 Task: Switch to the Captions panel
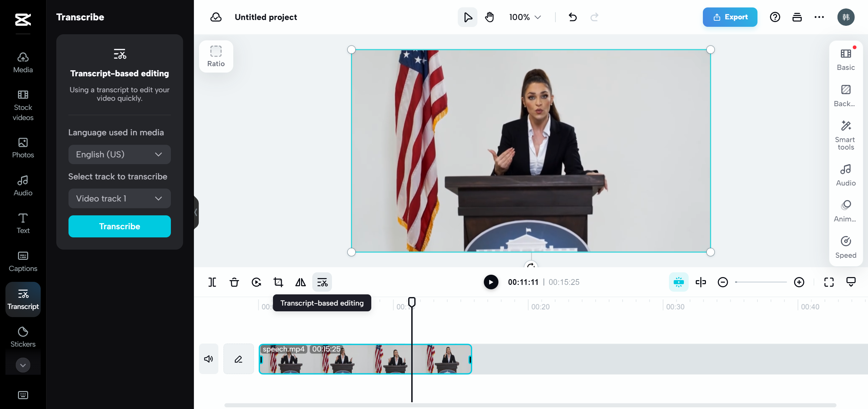pyautogui.click(x=23, y=261)
